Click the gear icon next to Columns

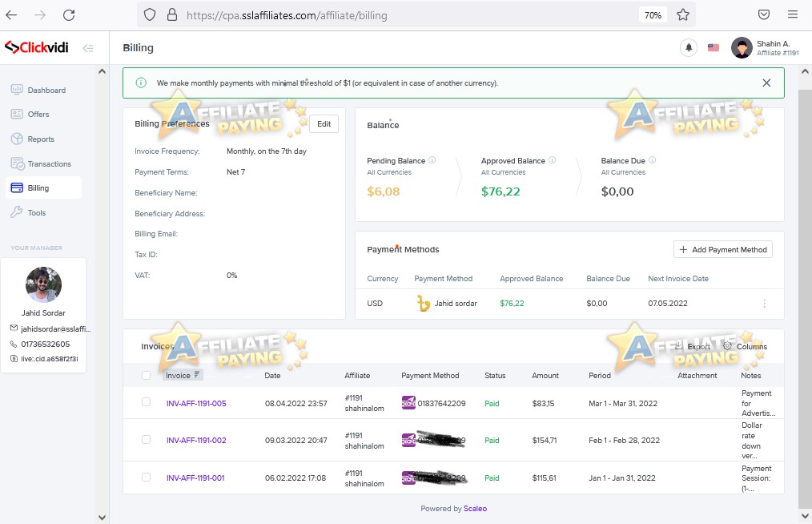coord(727,345)
